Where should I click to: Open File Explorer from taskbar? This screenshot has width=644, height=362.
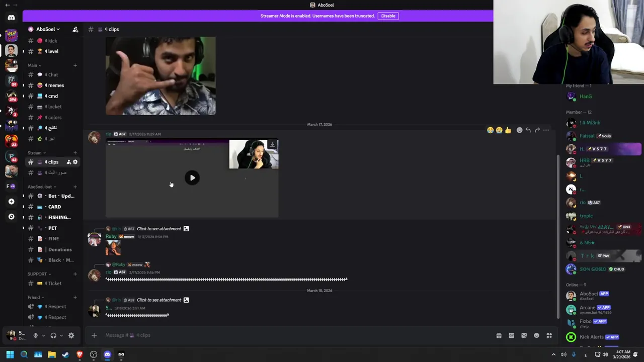click(x=52, y=354)
